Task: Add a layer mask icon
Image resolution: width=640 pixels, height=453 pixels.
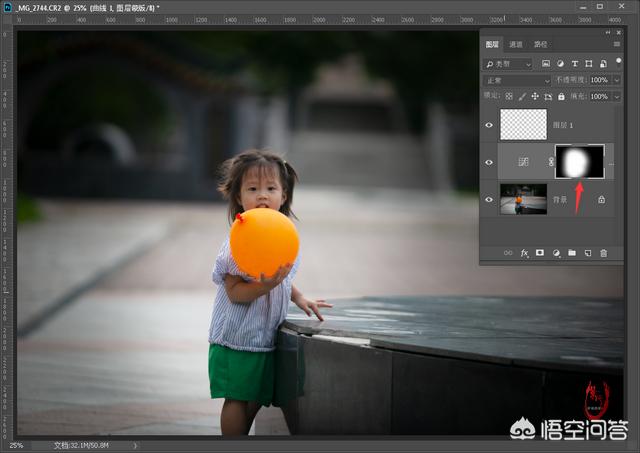Action: [x=540, y=253]
